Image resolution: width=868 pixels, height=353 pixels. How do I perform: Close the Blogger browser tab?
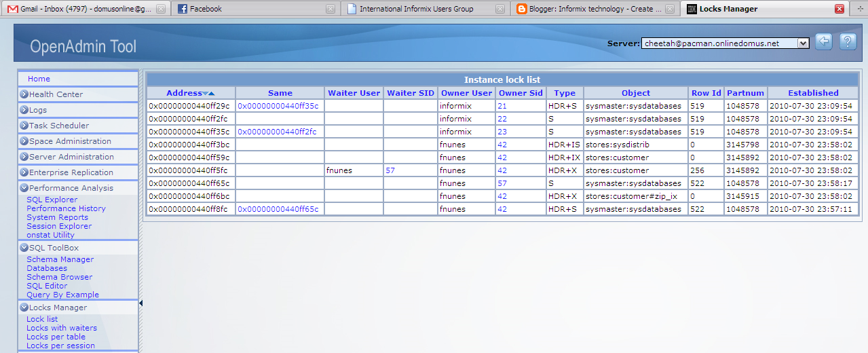point(669,9)
